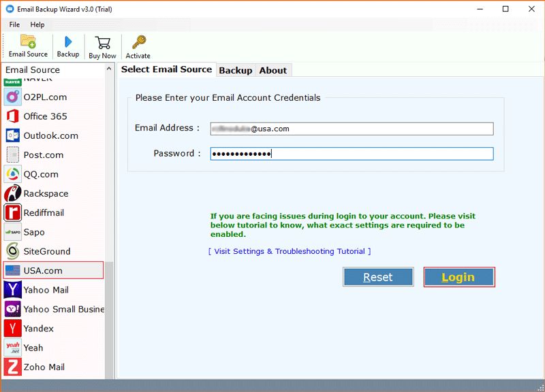This screenshot has height=392, width=545.
Task: Switch to the Backup tab
Action: click(x=236, y=70)
